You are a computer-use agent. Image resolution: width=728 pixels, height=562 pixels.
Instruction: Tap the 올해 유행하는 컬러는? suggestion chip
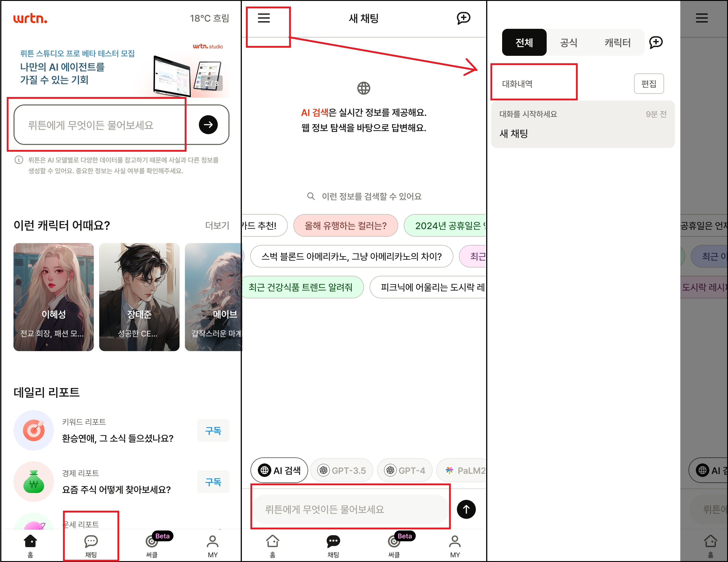click(x=345, y=226)
